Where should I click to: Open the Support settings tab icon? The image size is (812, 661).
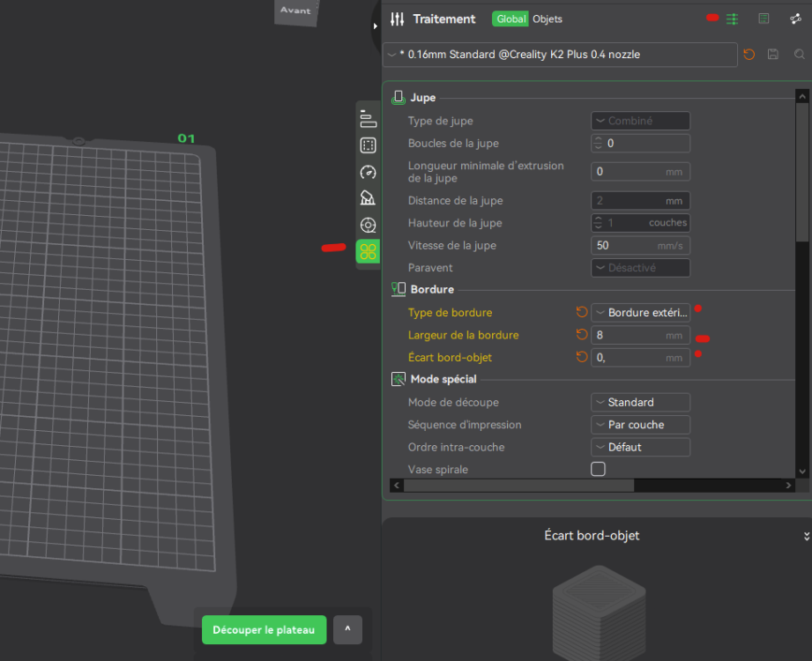tap(369, 198)
